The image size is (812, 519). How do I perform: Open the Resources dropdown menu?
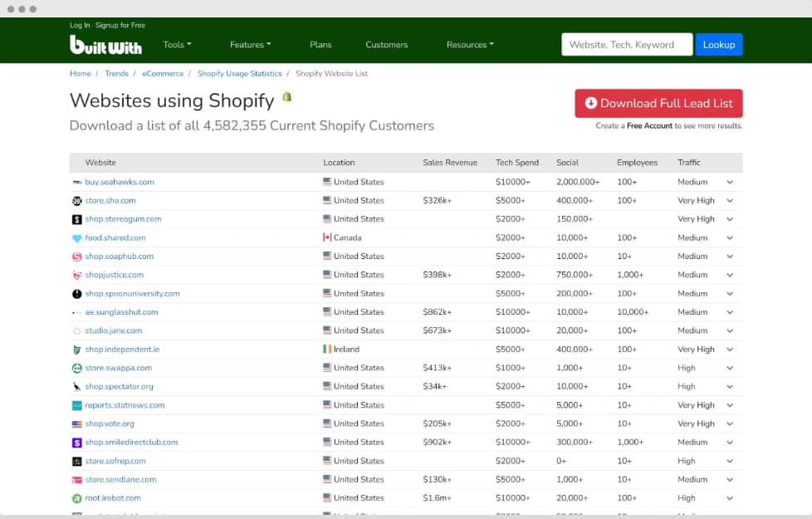[470, 45]
